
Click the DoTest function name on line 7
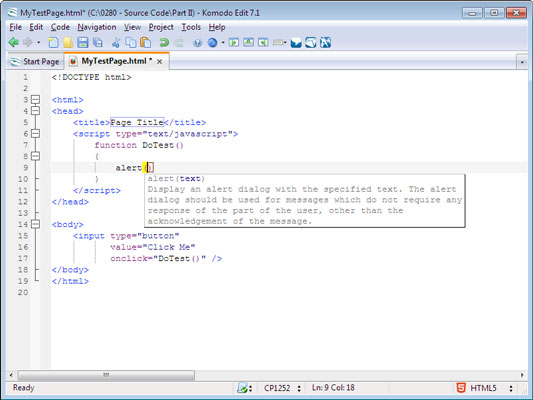point(158,145)
